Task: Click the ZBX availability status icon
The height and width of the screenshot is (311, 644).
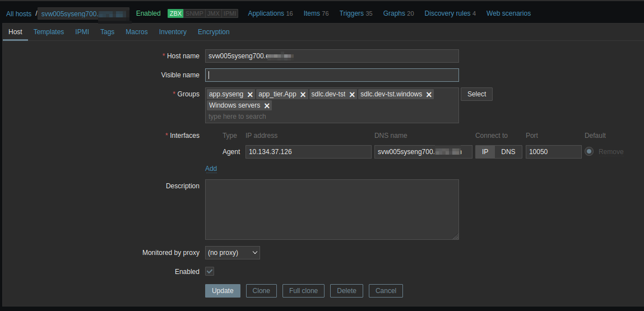Action: coord(175,13)
